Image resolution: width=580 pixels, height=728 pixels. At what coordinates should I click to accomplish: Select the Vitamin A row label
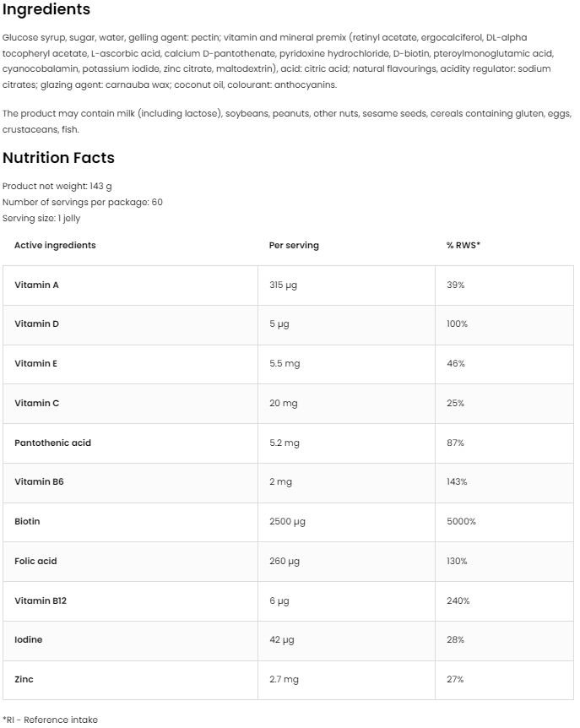coord(37,285)
